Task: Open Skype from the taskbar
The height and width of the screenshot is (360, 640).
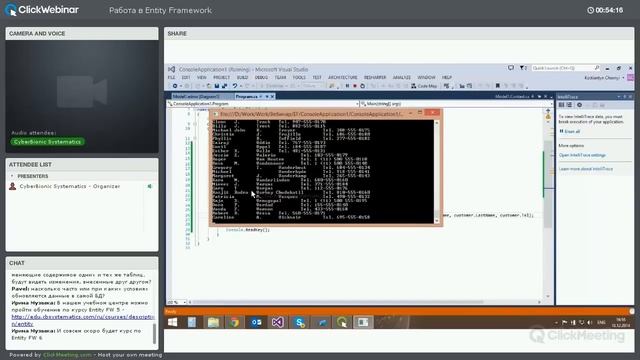Action: point(300,322)
